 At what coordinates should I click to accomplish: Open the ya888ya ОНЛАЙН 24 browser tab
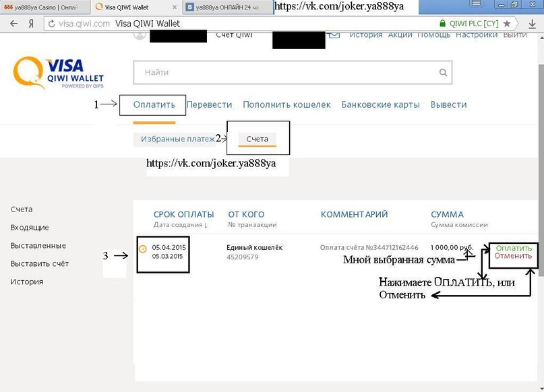click(227, 7)
